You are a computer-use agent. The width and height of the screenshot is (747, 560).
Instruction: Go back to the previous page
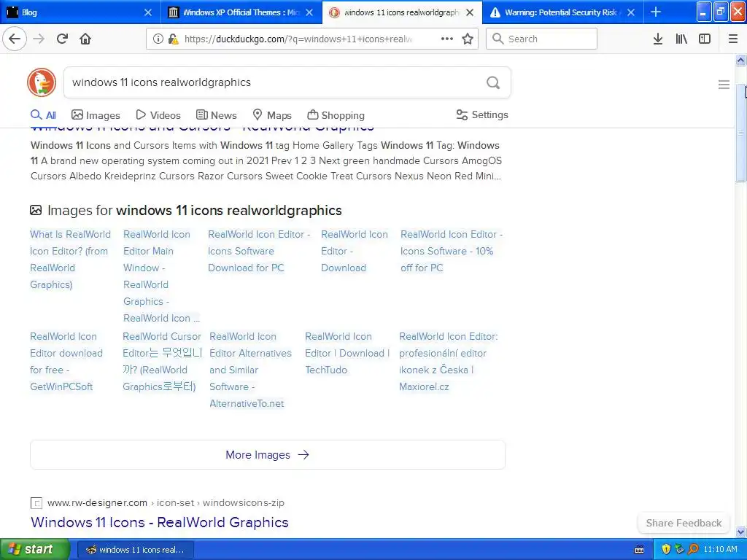pyautogui.click(x=15, y=39)
